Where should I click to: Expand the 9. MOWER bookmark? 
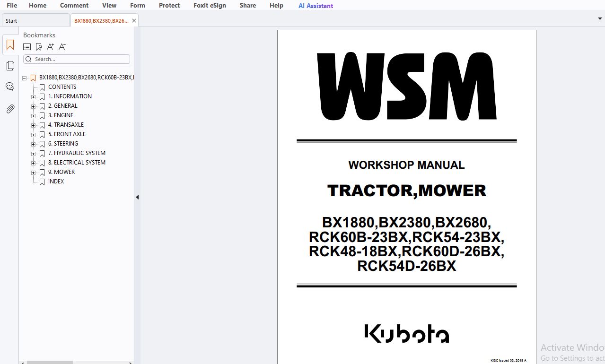click(33, 173)
